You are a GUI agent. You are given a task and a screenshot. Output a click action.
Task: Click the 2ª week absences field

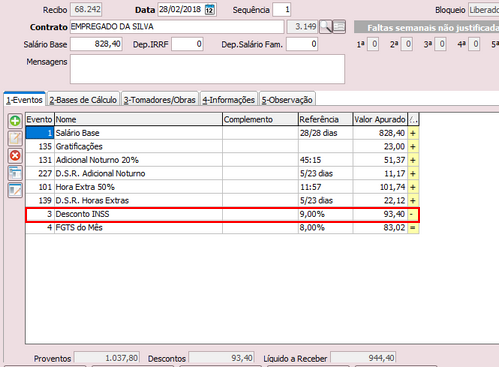click(407, 44)
